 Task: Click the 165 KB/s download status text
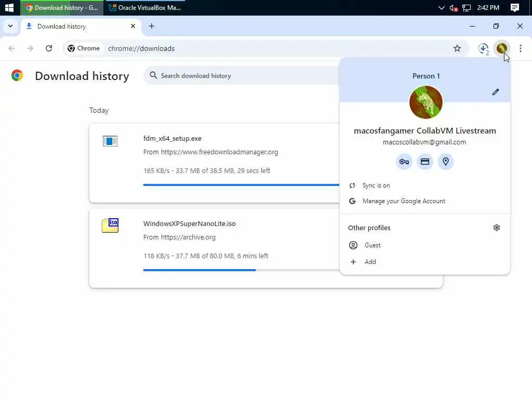point(207,170)
